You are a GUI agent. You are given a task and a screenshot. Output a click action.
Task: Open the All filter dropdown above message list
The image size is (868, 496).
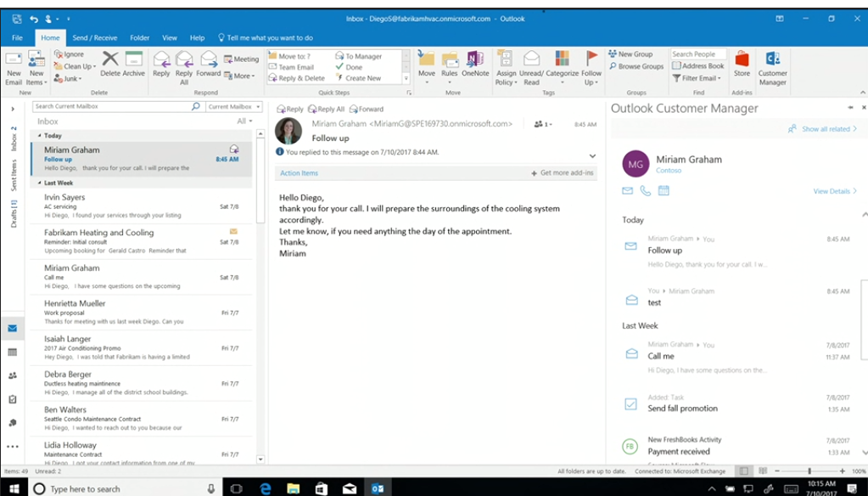(x=244, y=121)
